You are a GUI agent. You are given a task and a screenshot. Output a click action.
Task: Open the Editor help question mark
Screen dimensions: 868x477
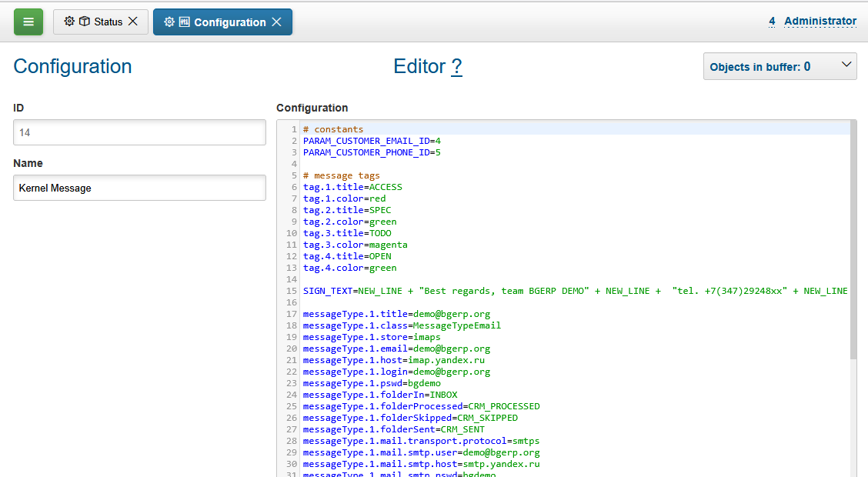point(456,66)
